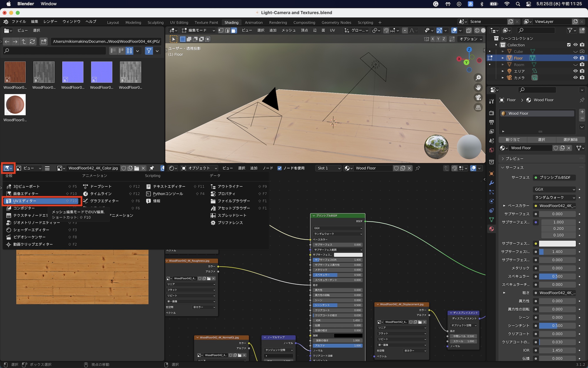Open Modifier properties wrench icon
Image resolution: width=588 pixels, height=368 pixels.
coord(492,183)
